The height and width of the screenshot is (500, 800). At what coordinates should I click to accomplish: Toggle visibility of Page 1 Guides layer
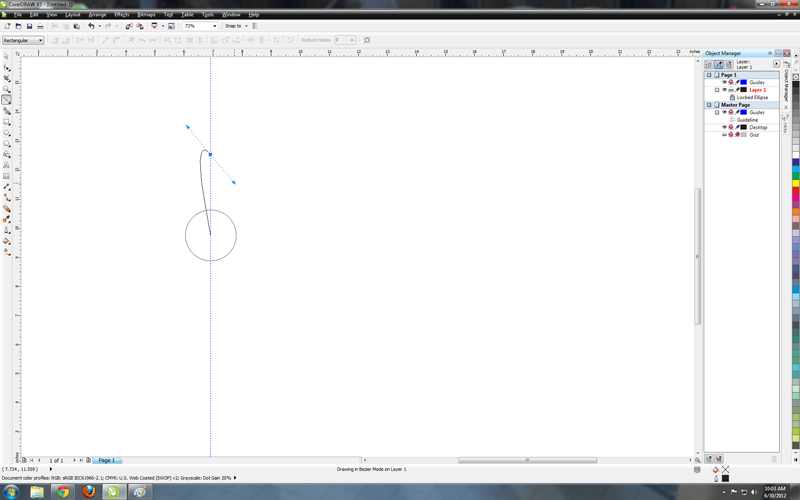click(x=723, y=82)
